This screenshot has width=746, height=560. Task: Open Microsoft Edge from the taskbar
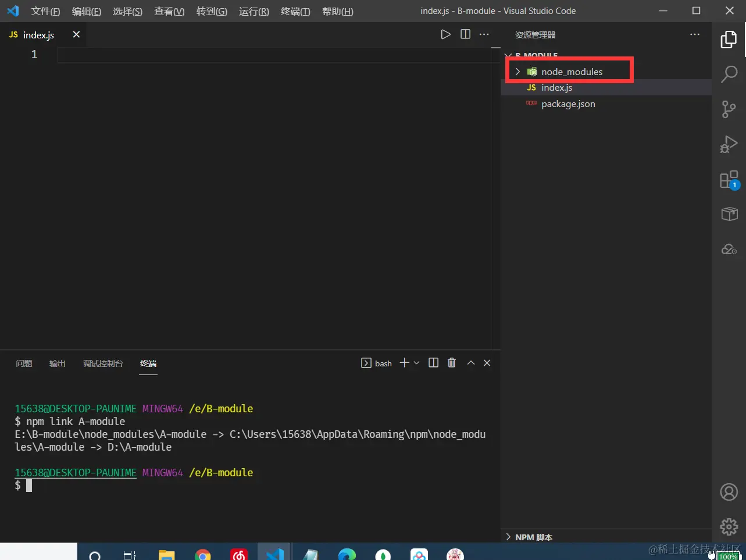(x=347, y=555)
